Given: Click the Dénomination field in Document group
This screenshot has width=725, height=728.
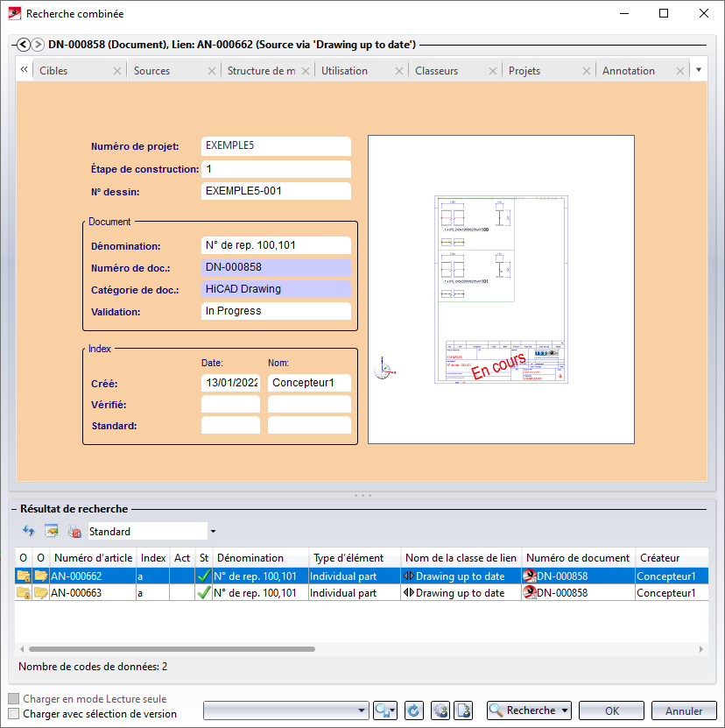Looking at the screenshot, I should (276, 245).
